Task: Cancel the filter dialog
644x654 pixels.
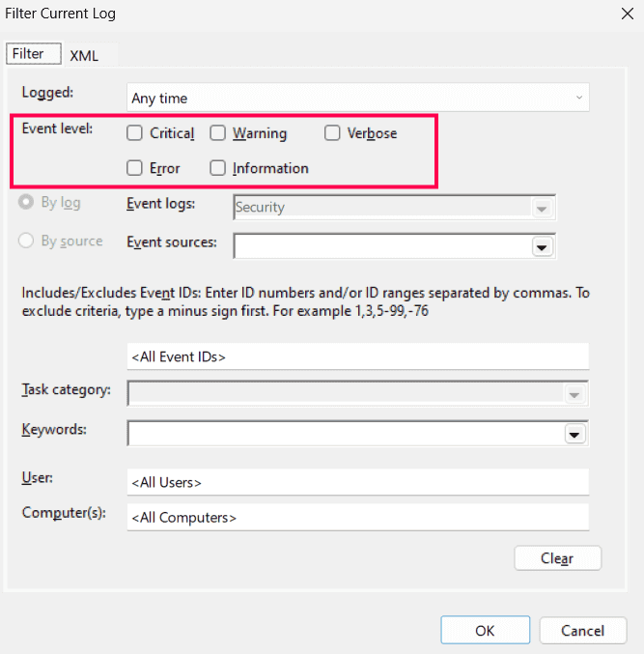Action: click(583, 630)
